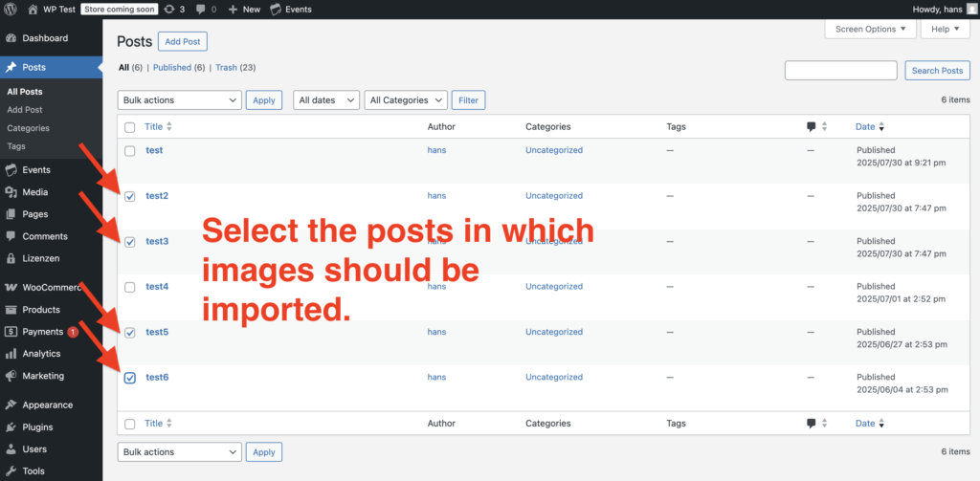Open Media library from sidebar icon
This screenshot has height=481, width=980.
tap(11, 192)
